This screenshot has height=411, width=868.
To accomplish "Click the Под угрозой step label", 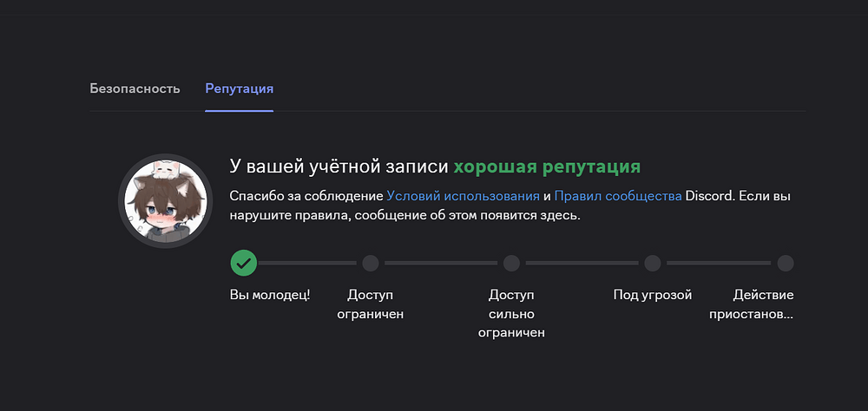I will [x=653, y=295].
